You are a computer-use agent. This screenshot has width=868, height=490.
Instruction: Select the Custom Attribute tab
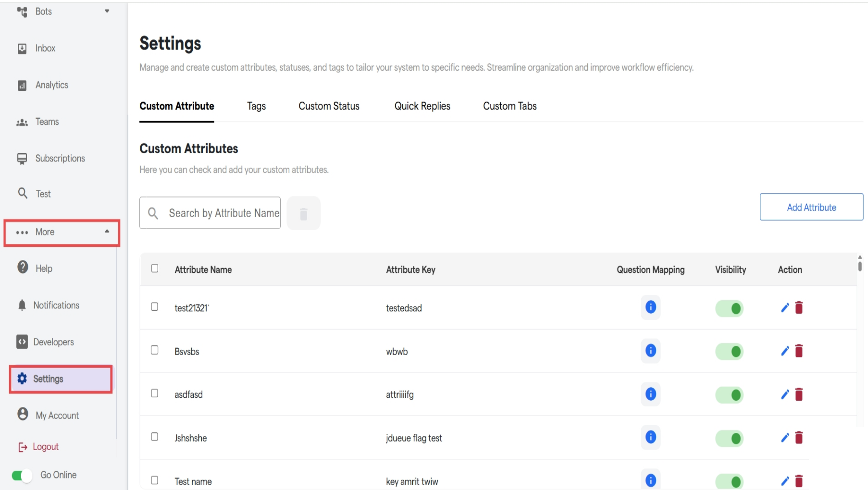[177, 106]
